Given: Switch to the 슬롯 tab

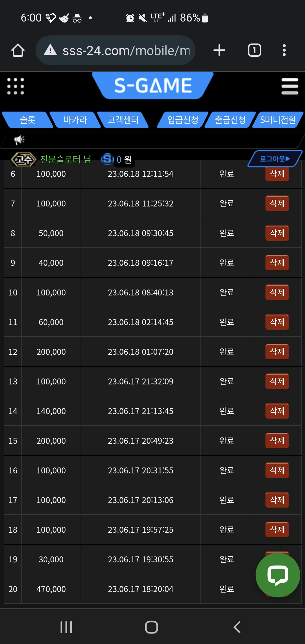Looking at the screenshot, I should pyautogui.click(x=28, y=120).
